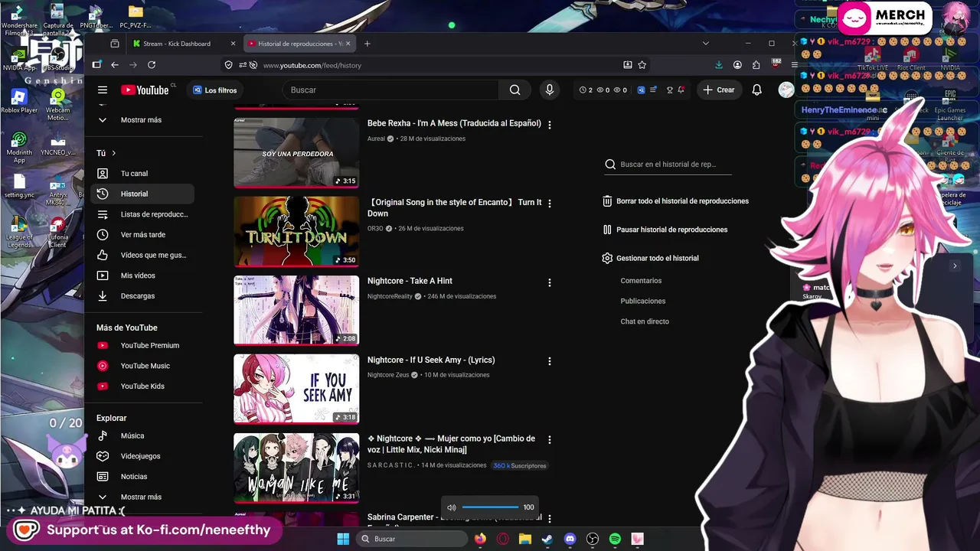This screenshot has width=980, height=551.
Task: Open YouTube Premium link
Action: pyautogui.click(x=142, y=346)
